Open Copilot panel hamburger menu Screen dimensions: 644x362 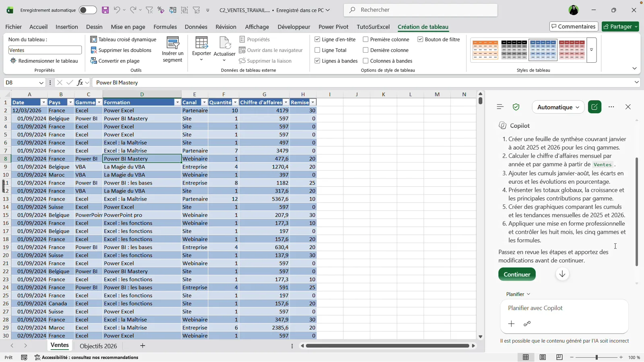point(500,107)
